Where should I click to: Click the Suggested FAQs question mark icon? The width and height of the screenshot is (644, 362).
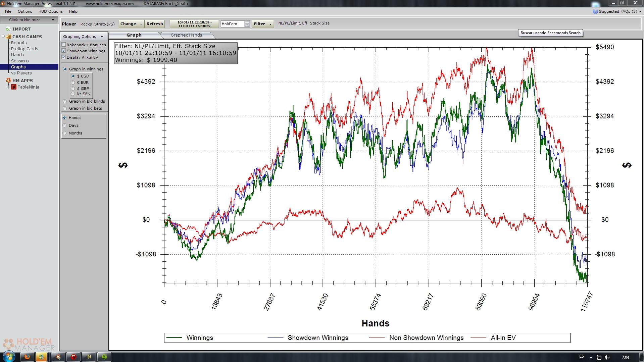coord(595,11)
